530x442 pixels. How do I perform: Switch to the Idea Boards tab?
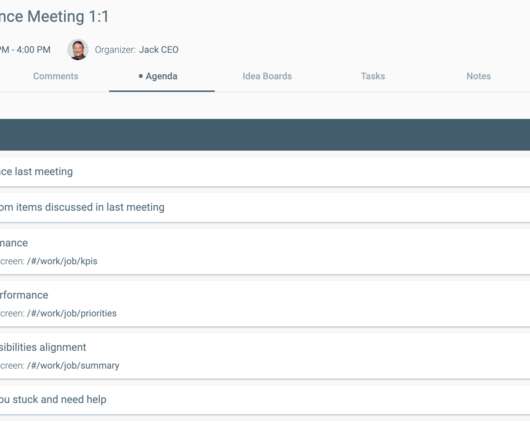(267, 76)
